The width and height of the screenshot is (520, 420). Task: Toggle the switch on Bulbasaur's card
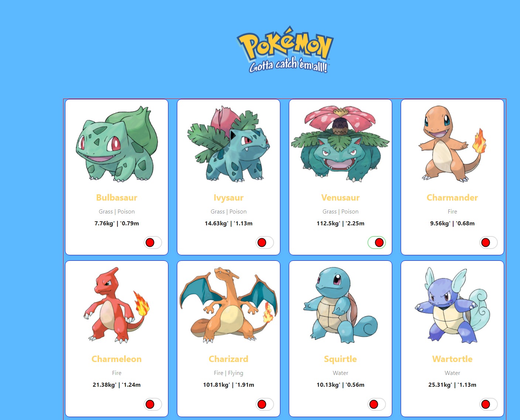[153, 243]
